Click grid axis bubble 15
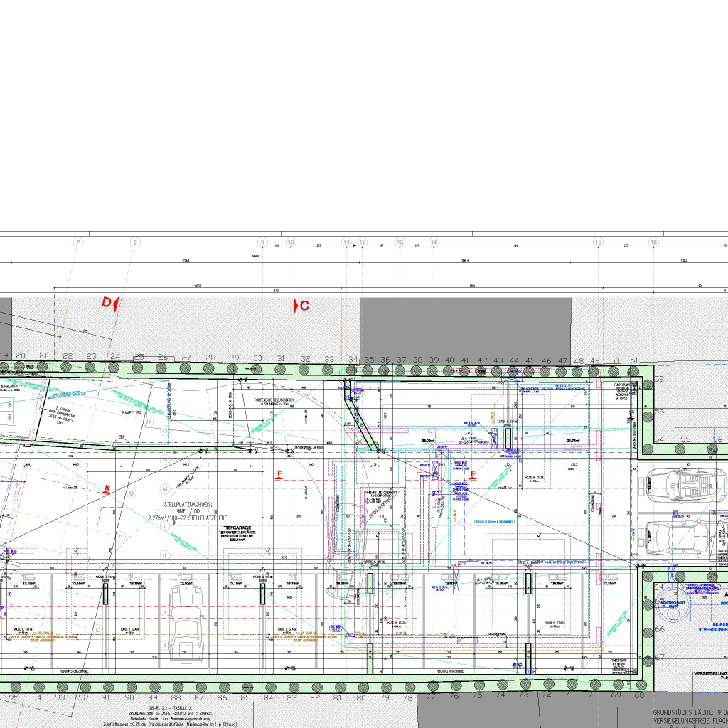728x728 pixels. (x=598, y=242)
